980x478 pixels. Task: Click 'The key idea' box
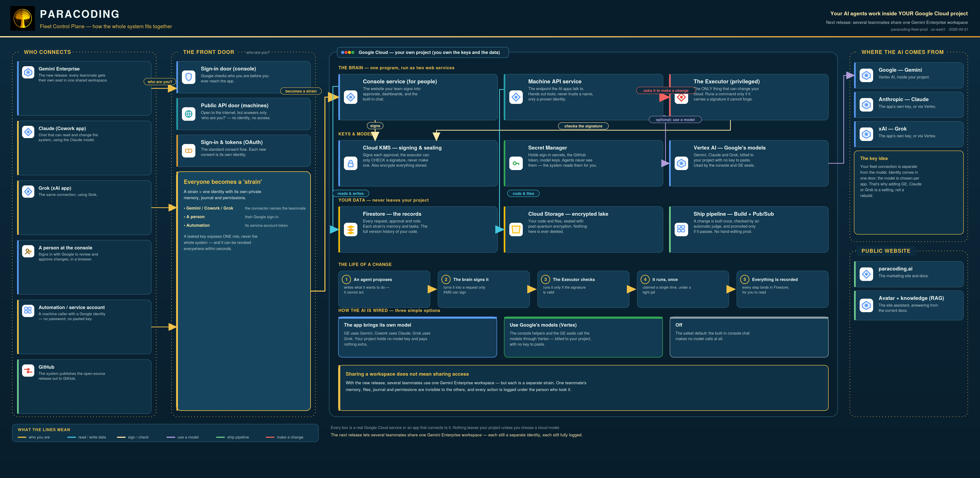point(908,193)
